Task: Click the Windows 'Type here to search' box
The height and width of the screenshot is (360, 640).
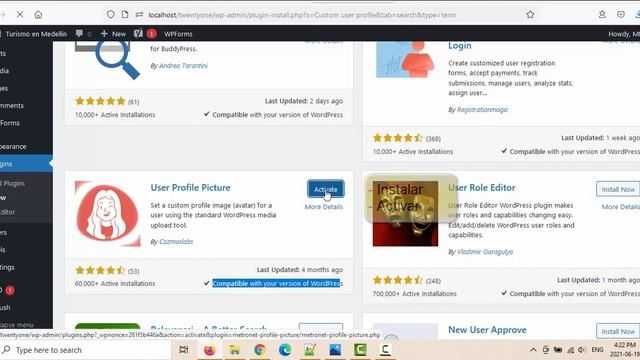Action: click(x=85, y=350)
